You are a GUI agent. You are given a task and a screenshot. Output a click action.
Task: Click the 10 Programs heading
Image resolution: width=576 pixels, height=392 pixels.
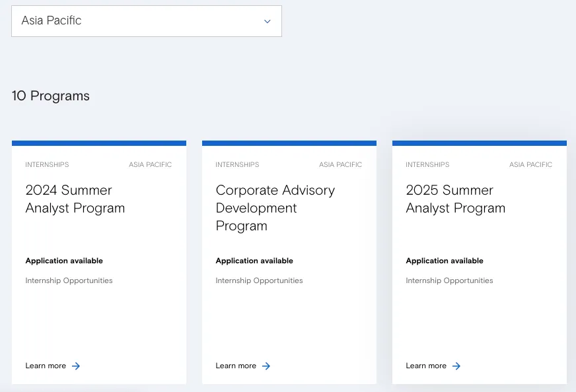pyautogui.click(x=51, y=96)
